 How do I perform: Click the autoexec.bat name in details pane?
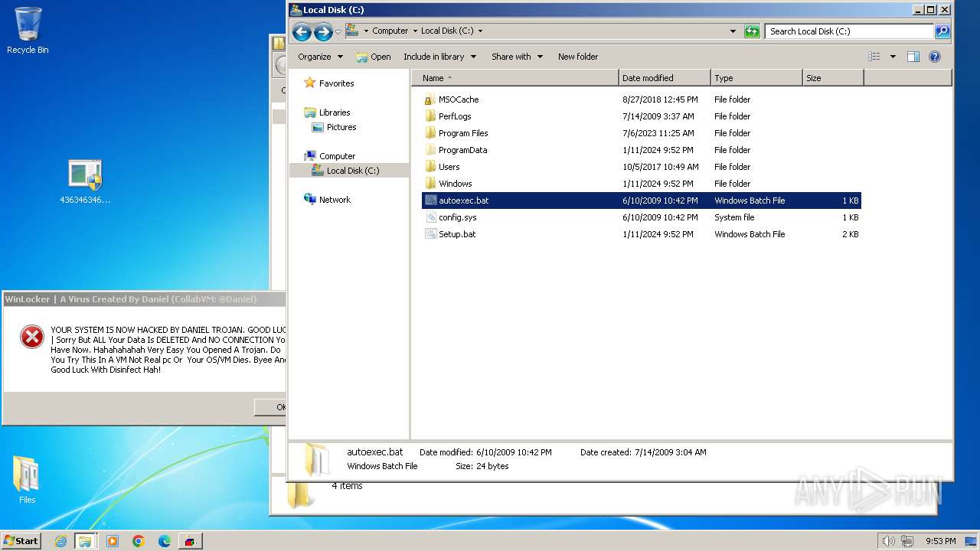[374, 452]
